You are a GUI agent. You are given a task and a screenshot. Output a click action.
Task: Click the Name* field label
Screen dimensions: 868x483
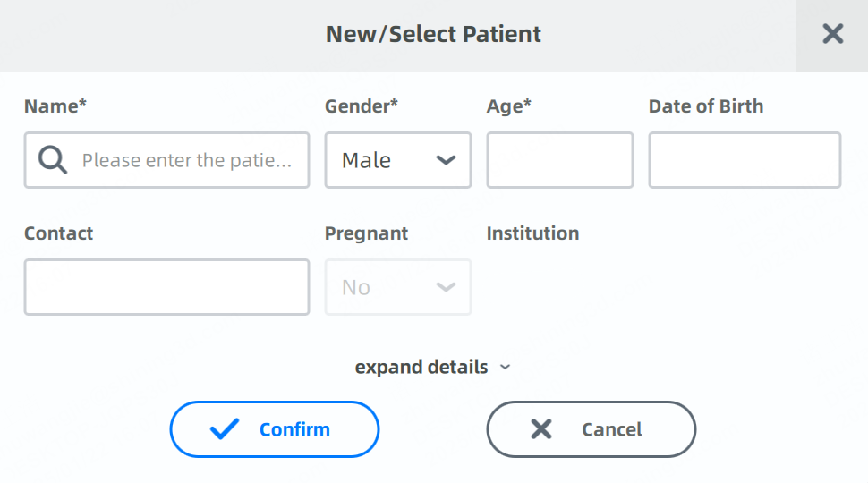tap(55, 106)
